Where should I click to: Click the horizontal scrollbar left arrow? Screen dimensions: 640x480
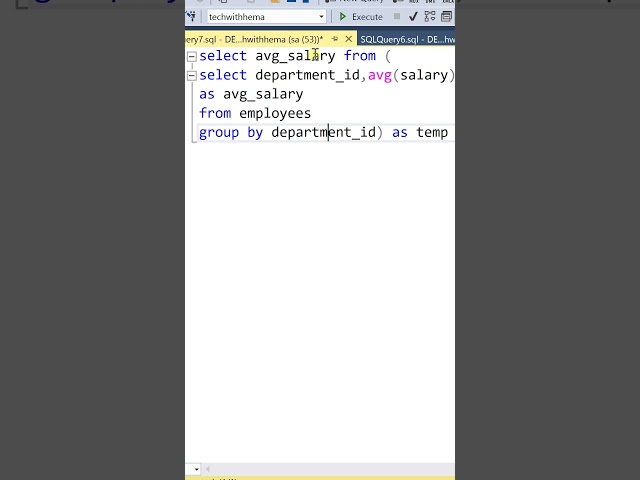[x=207, y=469]
